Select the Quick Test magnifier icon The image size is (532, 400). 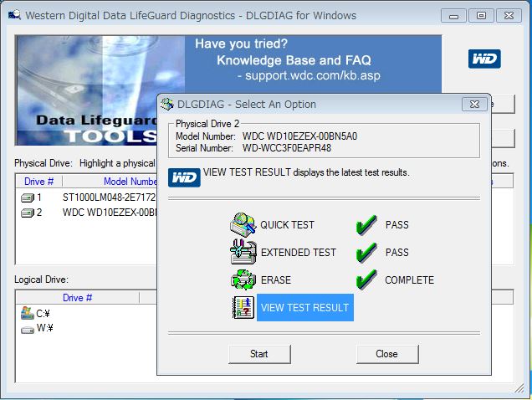[x=243, y=224]
